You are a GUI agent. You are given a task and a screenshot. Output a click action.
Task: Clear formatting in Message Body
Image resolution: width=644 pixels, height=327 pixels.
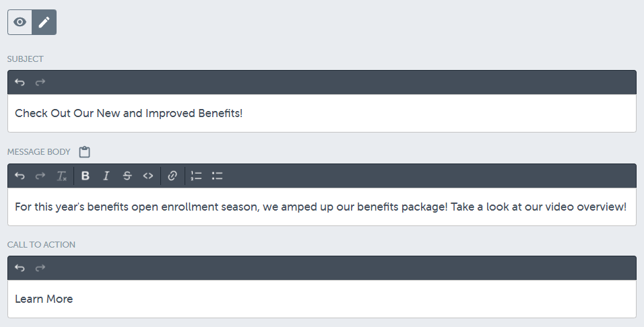[61, 176]
